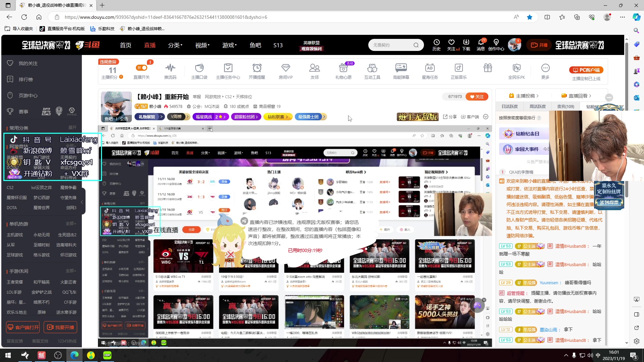The image size is (644, 362).
Task: Collapse the left sidebar arrow handle
Action: [x=82, y=202]
